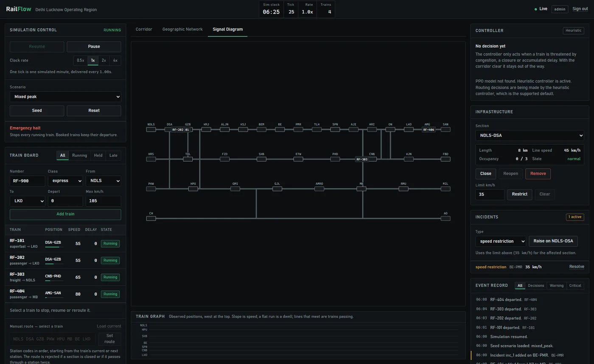The image size is (594, 364).
Task: Filter train board to Running
Action: pos(79,156)
